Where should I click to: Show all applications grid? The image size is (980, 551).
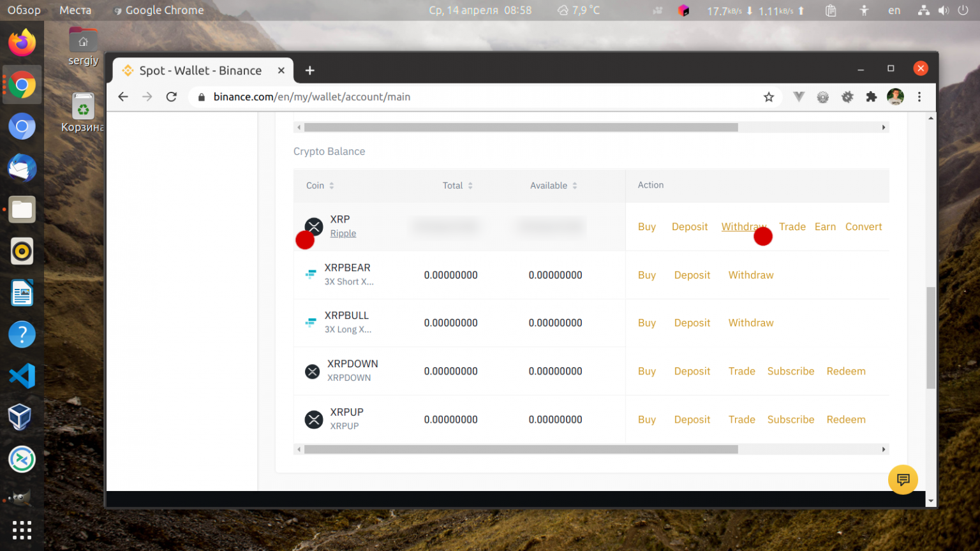(22, 529)
